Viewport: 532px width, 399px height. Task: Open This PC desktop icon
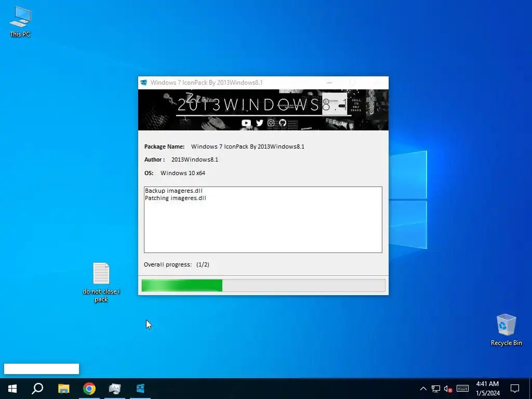(x=20, y=21)
